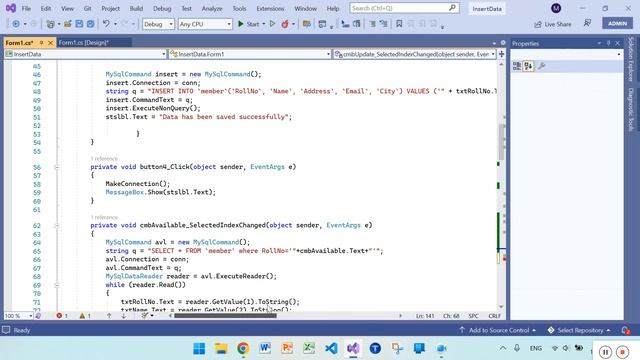640x360 pixels.
Task: Collapse the cmbAvailable_SelectedIndexChanged method outline
Action: (x=57, y=225)
